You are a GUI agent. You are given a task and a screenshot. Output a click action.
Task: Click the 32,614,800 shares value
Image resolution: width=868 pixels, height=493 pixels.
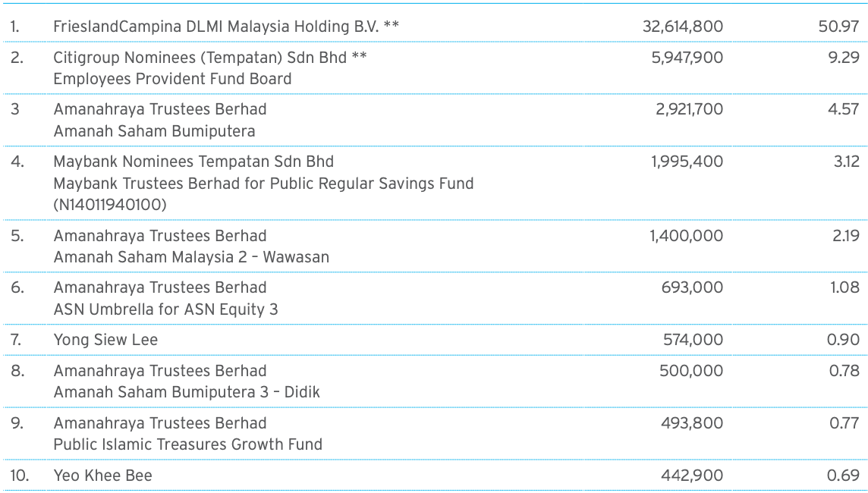coord(683,27)
